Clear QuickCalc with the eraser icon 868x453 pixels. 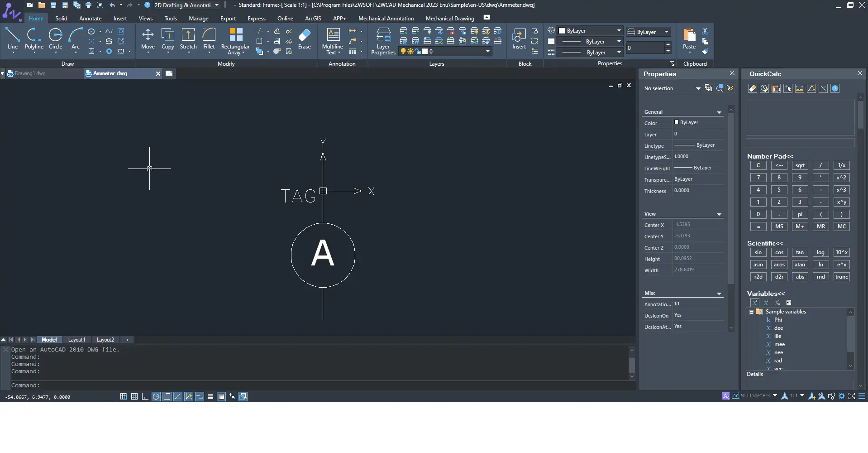(x=753, y=88)
